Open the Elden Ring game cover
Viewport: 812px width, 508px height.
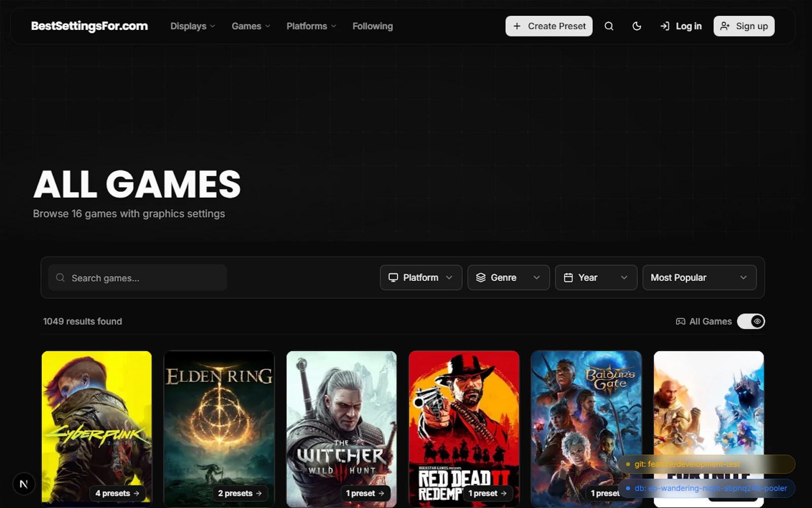pyautogui.click(x=219, y=428)
